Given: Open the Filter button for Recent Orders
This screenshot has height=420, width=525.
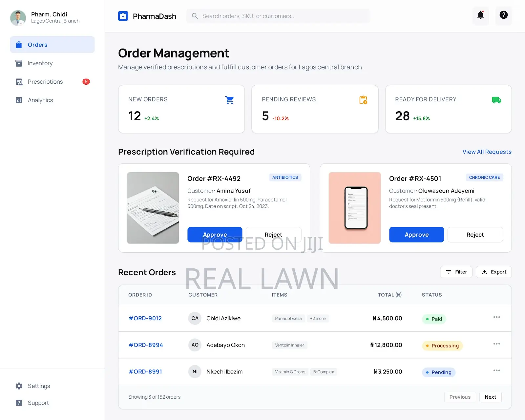Looking at the screenshot, I should 456,272.
